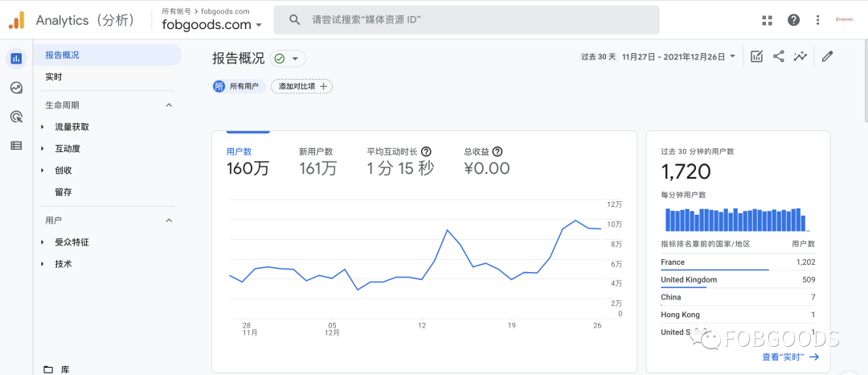The width and height of the screenshot is (868, 375).
Task: Click the China country row
Action: (738, 298)
